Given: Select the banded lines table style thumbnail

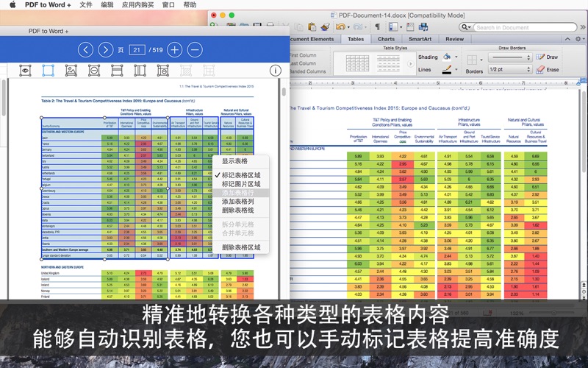Looking at the screenshot, I should click(388, 63).
